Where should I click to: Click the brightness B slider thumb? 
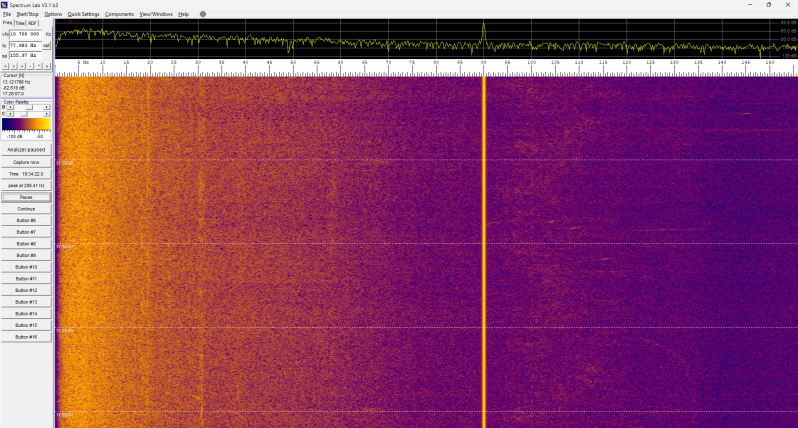click(x=30, y=107)
